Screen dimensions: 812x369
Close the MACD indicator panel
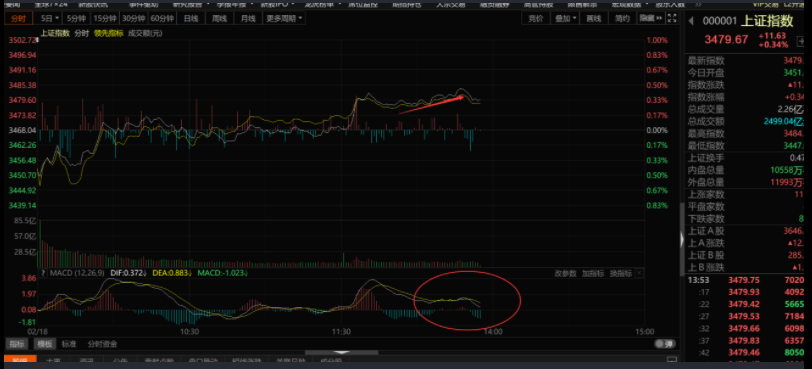coord(639,273)
